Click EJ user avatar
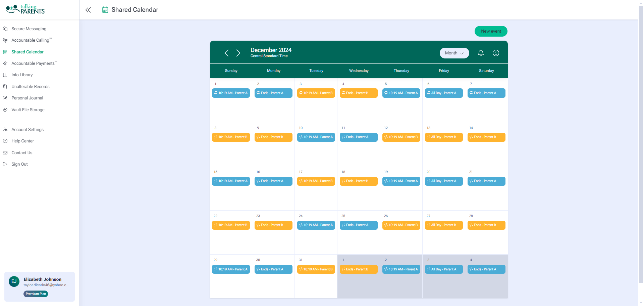Screen dimensions: 644x306 (x=14, y=281)
